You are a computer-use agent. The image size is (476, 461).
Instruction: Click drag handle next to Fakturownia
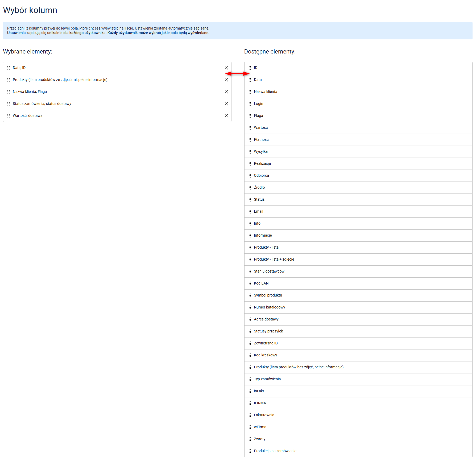tap(250, 415)
